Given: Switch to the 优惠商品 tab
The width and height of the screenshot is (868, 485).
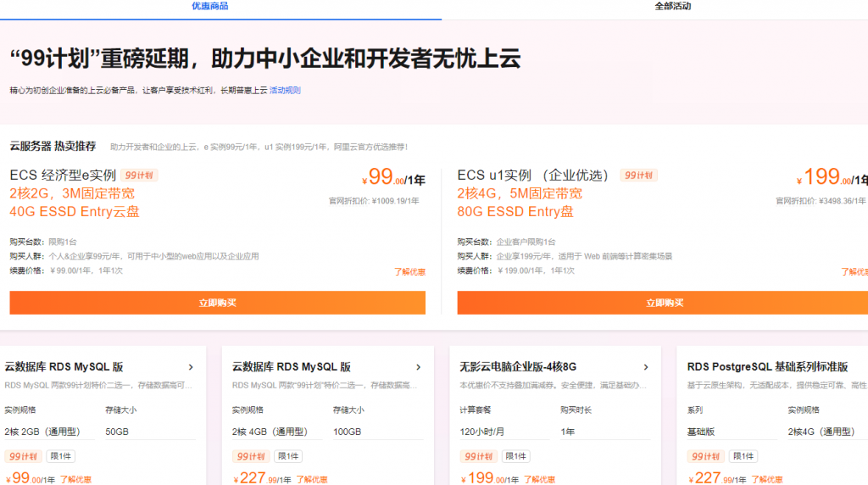Looking at the screenshot, I should [209, 6].
